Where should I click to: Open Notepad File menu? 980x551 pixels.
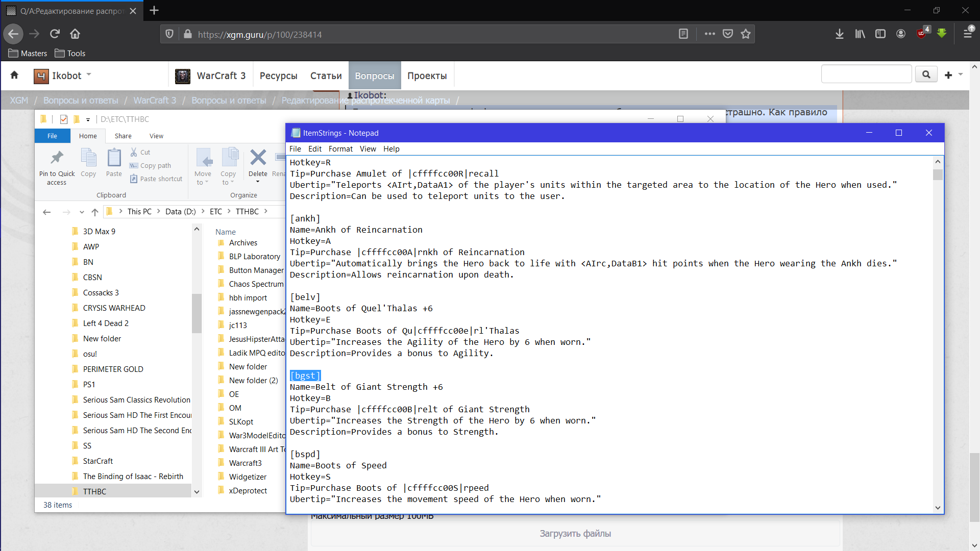[295, 149]
